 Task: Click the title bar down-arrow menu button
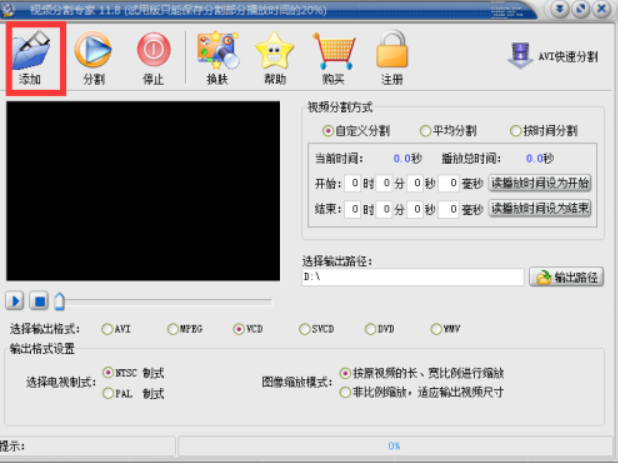pyautogui.click(x=560, y=9)
